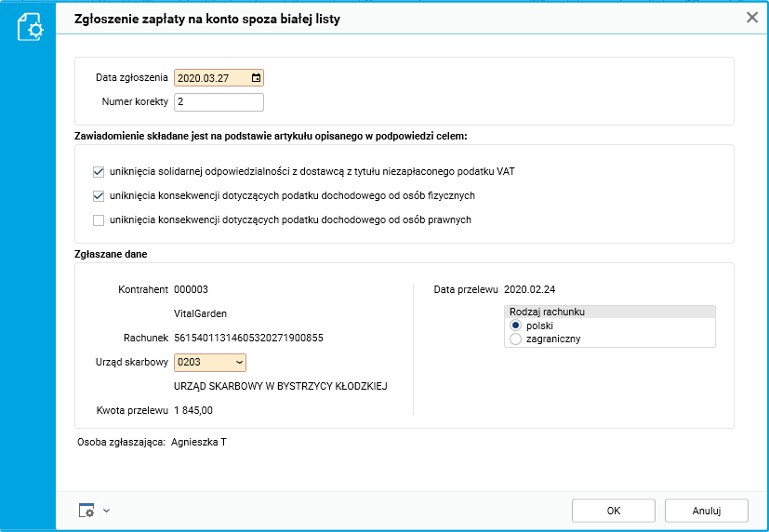The height and width of the screenshot is (532, 769).
Task: Expand the Urząd skarbowy dropdown list
Action: point(239,362)
